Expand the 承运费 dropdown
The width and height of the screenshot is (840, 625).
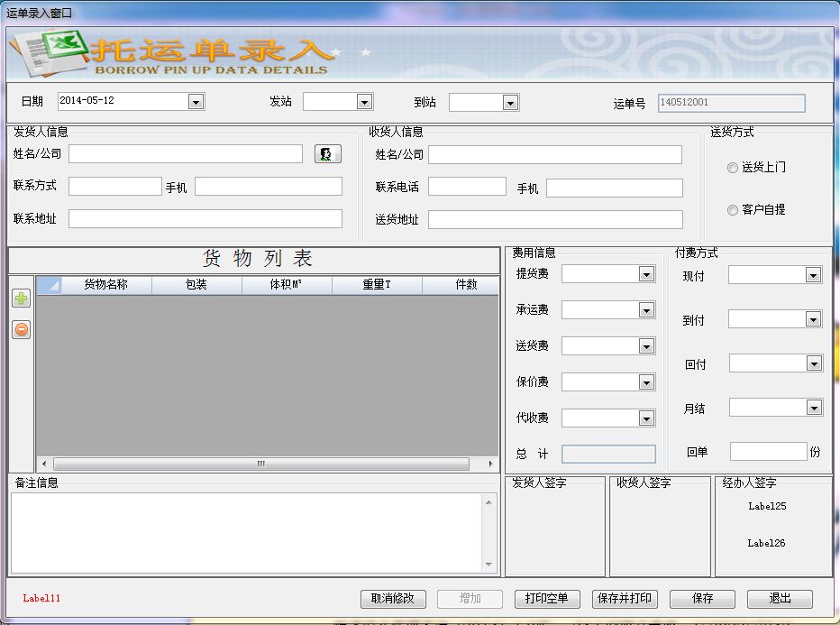[x=646, y=310]
